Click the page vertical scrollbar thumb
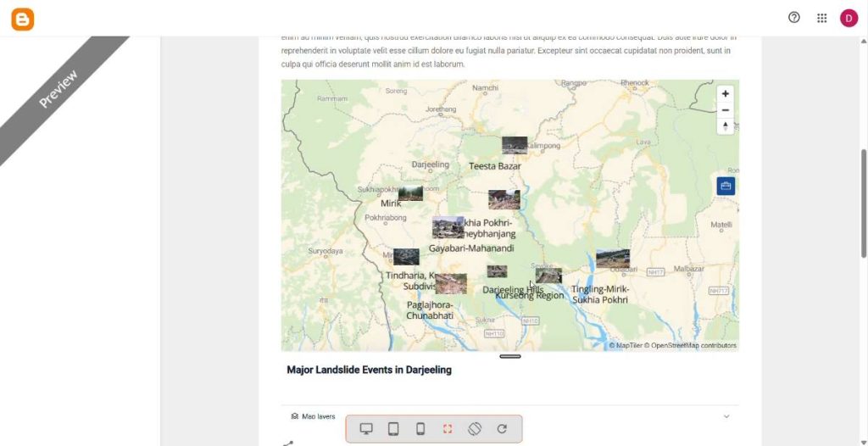Viewport: 868px width, 446px height. coord(864,203)
